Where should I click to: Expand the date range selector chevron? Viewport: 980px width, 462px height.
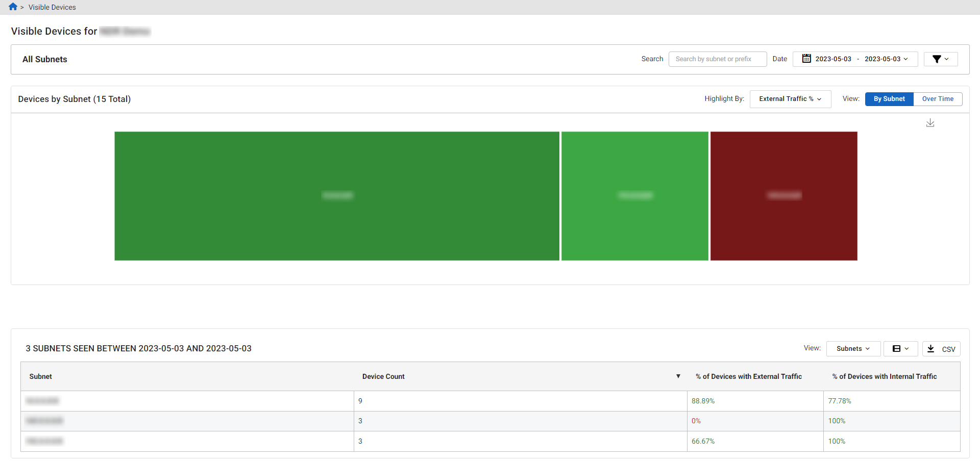(905, 59)
